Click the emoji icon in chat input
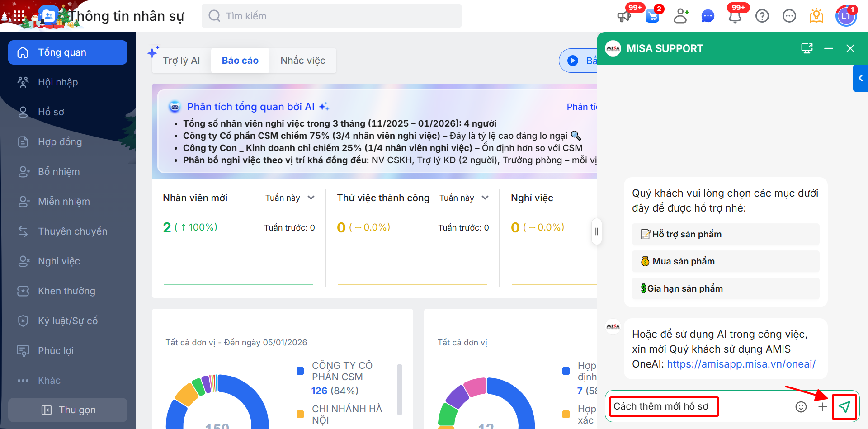Image resolution: width=868 pixels, height=429 pixels. coord(801,407)
